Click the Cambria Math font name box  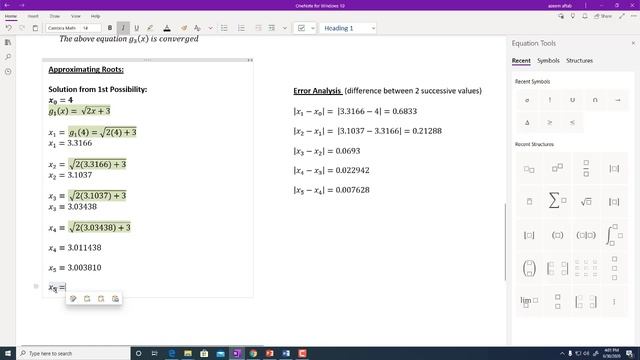click(63, 28)
